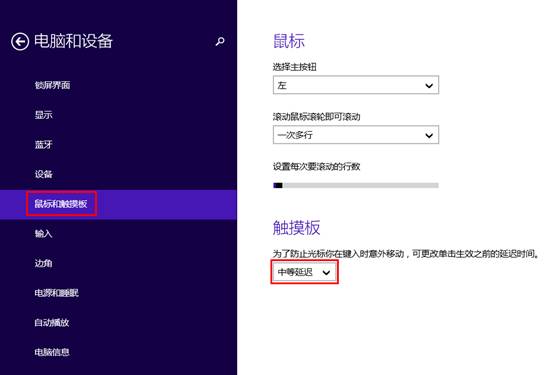
Task: Click the 滚动鼠标滚轮即可滚动 label
Action: pyautogui.click(x=316, y=117)
